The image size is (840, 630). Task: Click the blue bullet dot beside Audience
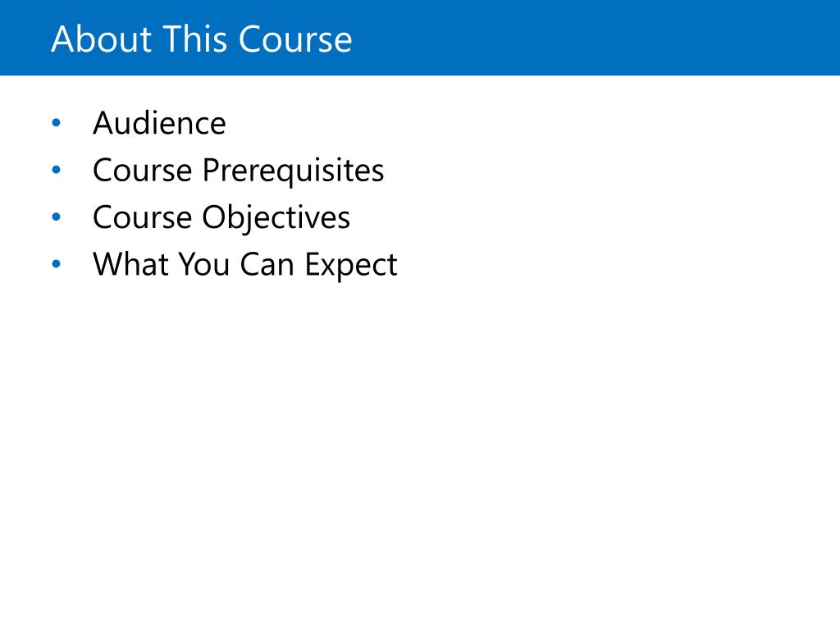[57, 123]
